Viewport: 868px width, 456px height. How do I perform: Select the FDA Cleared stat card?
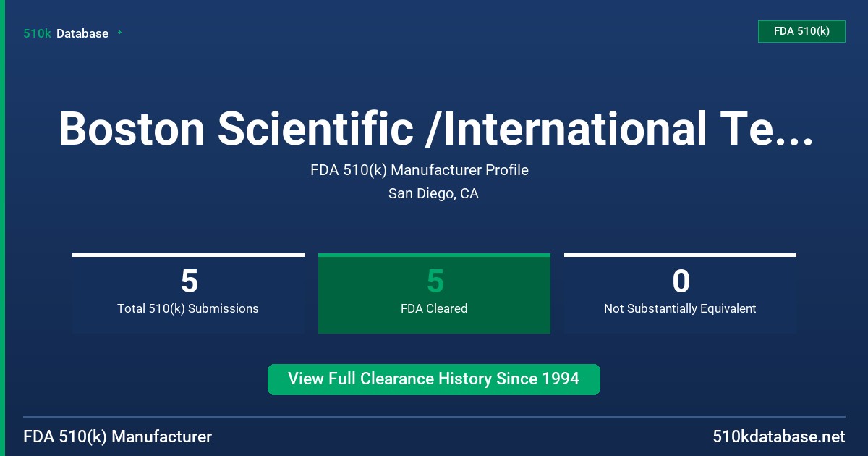pyautogui.click(x=434, y=293)
